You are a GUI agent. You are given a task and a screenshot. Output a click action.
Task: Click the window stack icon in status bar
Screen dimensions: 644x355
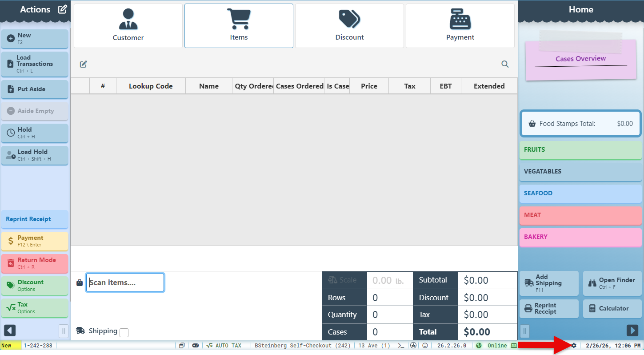[182, 346]
